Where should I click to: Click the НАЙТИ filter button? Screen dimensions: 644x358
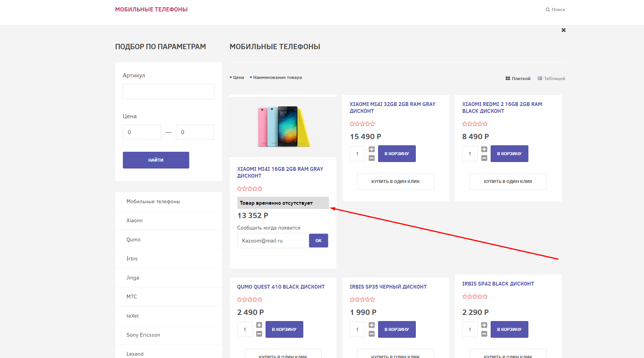point(156,160)
